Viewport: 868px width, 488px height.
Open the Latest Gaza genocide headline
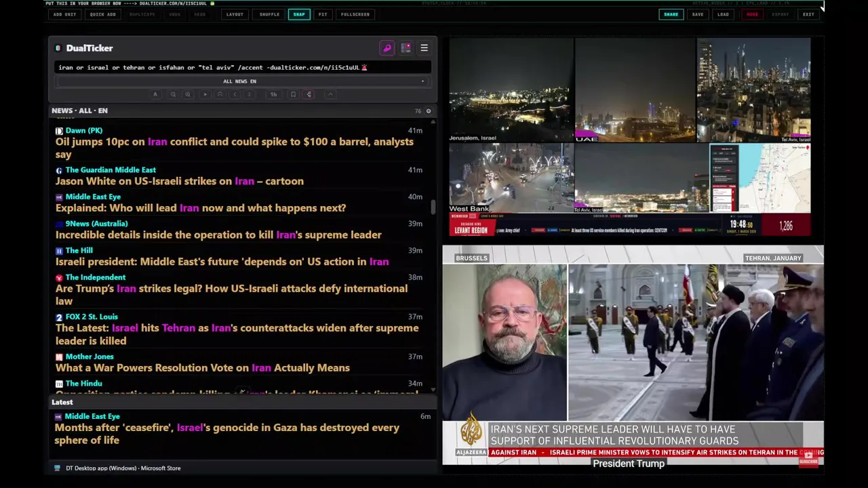(226, 434)
